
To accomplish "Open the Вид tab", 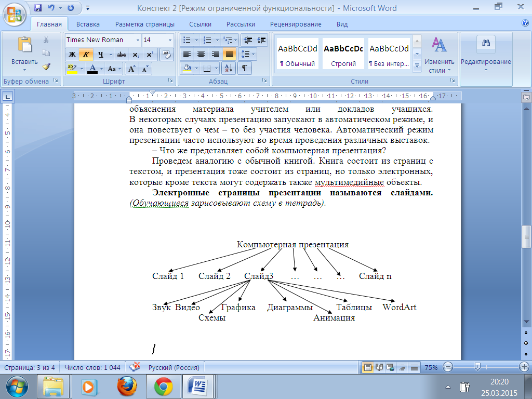I will 342,24.
